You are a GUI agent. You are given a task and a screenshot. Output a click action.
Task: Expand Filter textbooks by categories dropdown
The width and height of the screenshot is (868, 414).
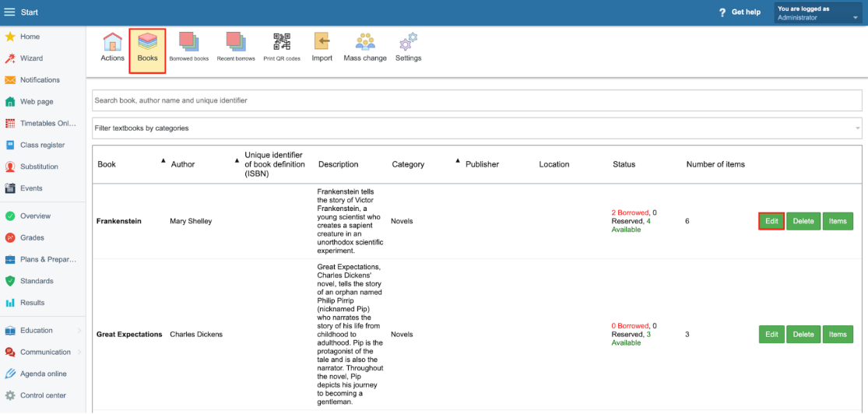pyautogui.click(x=477, y=128)
